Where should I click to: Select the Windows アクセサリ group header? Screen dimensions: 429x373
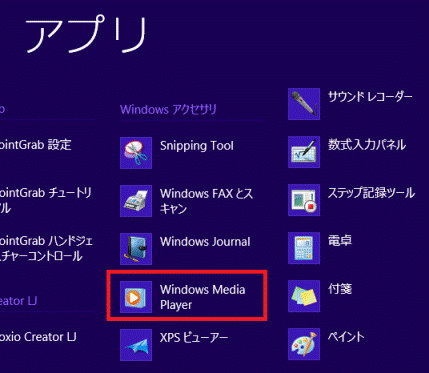[168, 109]
